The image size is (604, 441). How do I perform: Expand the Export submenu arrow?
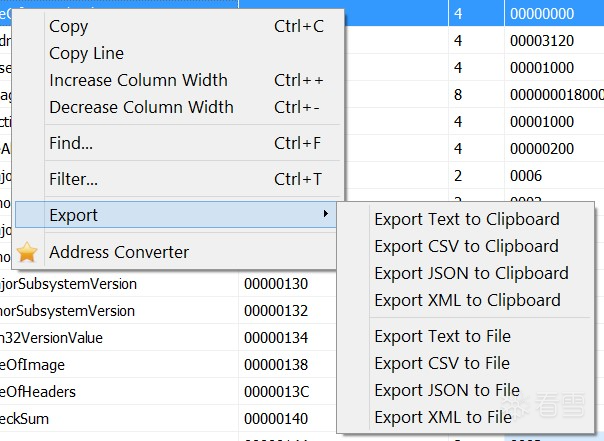click(x=326, y=215)
